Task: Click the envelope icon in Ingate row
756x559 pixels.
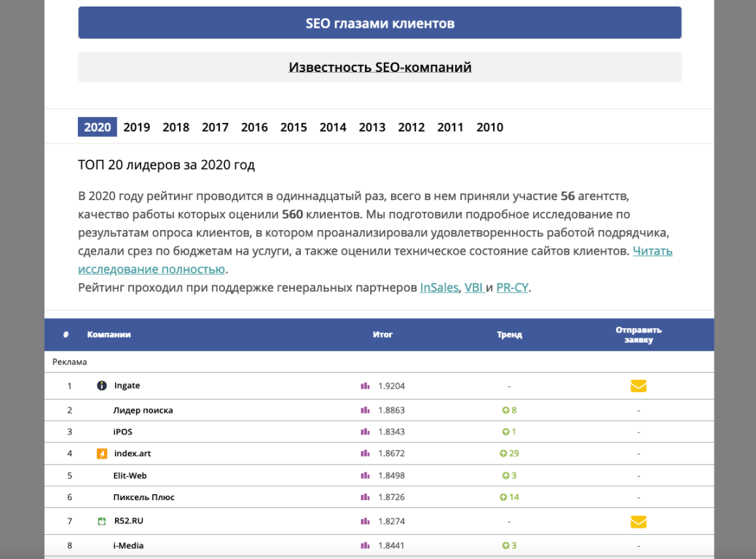Action: coord(638,386)
